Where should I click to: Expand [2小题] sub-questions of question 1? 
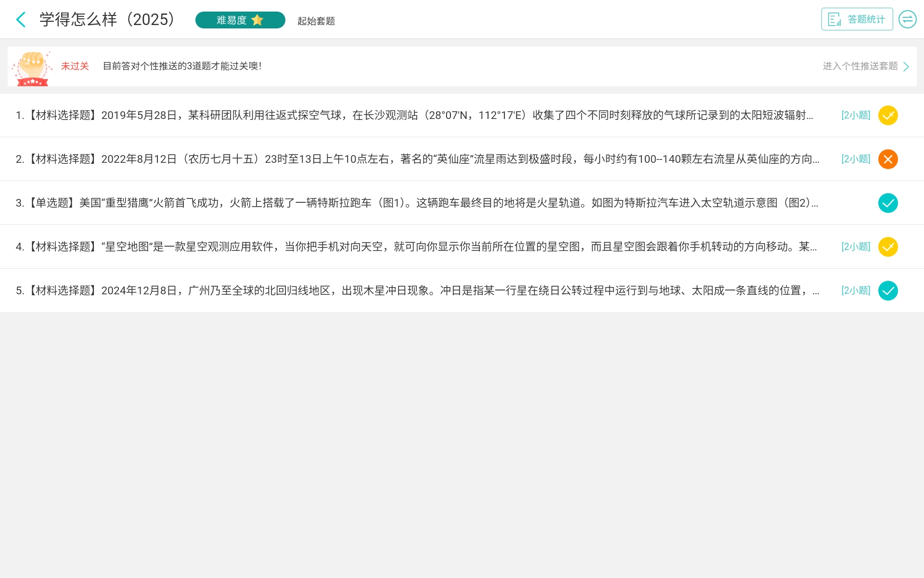click(856, 116)
